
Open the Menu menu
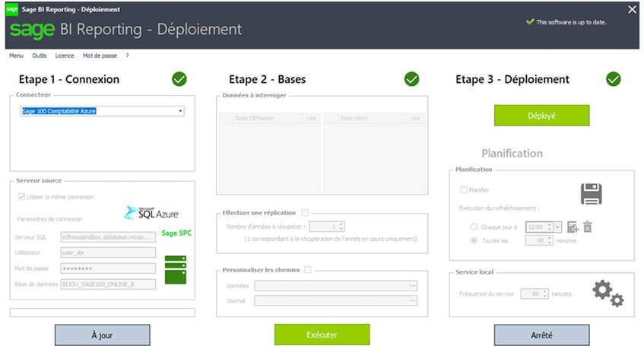coord(17,56)
